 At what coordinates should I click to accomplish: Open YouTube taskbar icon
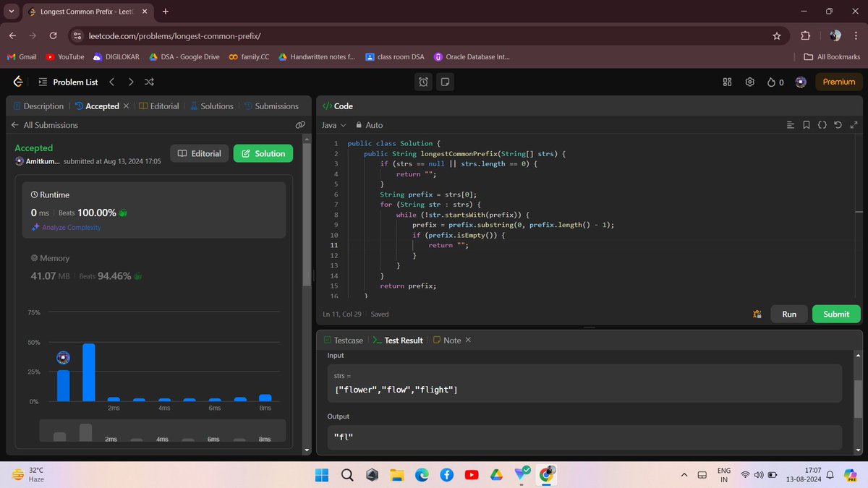[472, 474]
